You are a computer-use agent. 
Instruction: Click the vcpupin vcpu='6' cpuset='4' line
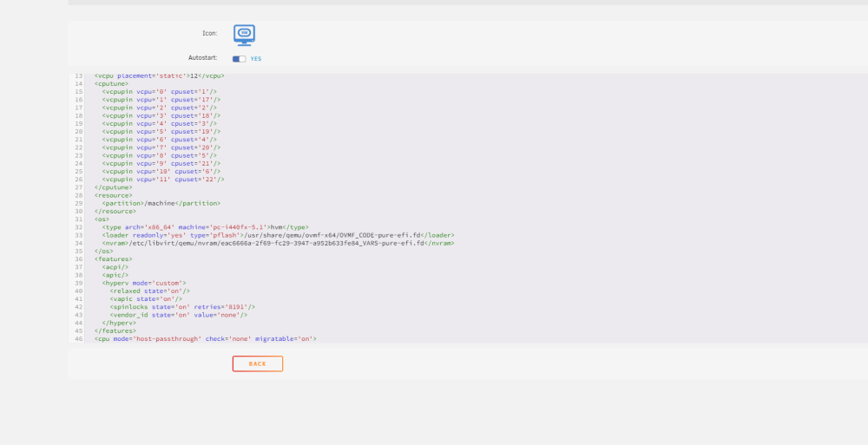click(x=160, y=140)
